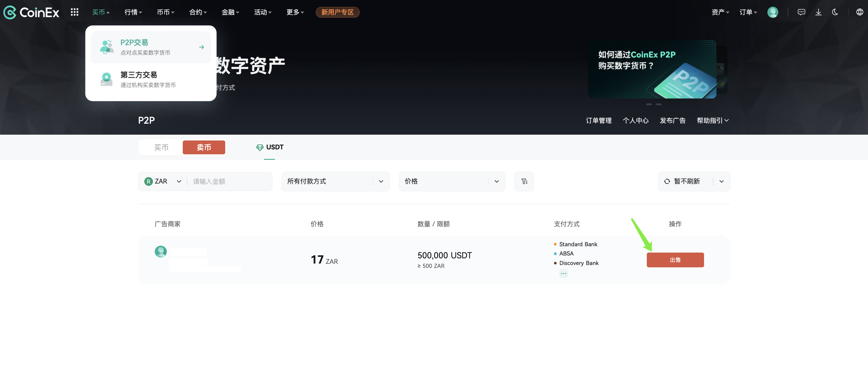Click the refresh icon beside 暂不刷新
The width and height of the screenshot is (868, 378).
667,181
